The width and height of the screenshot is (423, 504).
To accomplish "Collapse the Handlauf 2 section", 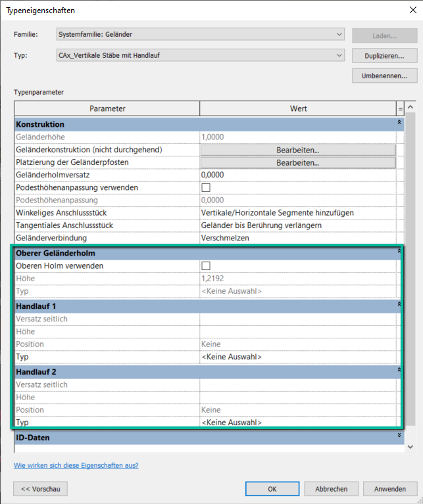I will [399, 371].
